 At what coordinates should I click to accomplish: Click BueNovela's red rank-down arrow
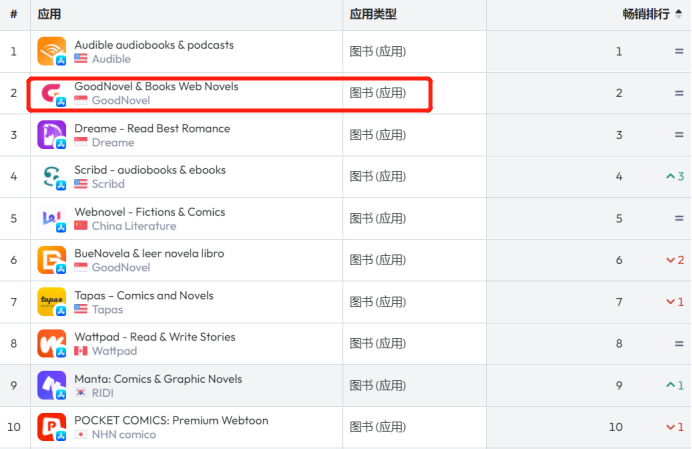670,260
